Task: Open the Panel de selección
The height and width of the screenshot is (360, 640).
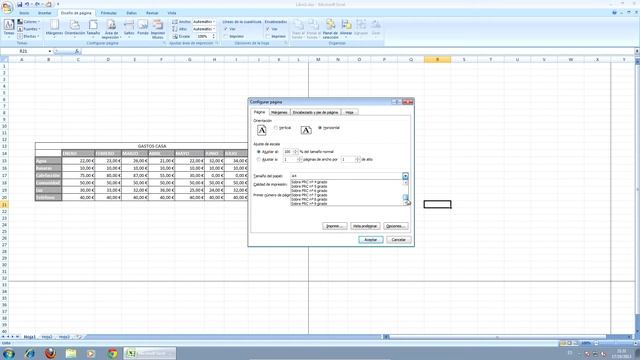Action: point(330,29)
